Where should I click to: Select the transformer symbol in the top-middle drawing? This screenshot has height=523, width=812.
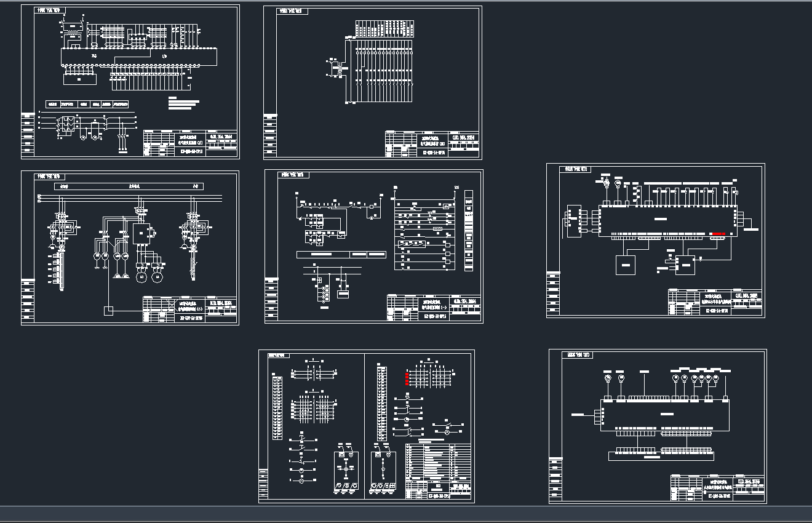pos(336,69)
